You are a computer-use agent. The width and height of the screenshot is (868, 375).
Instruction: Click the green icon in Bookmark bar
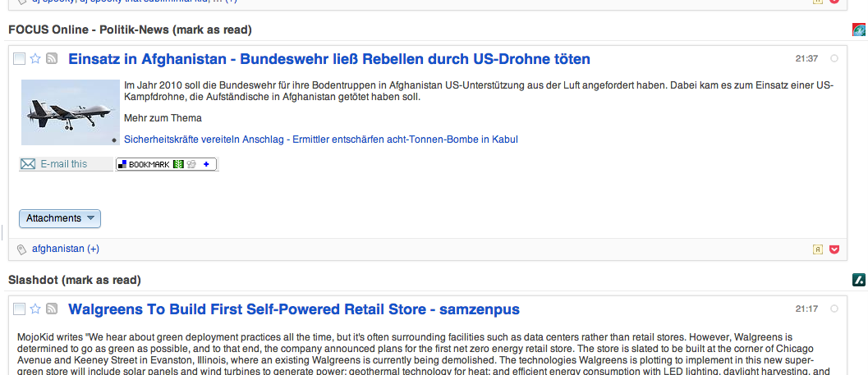point(177,164)
